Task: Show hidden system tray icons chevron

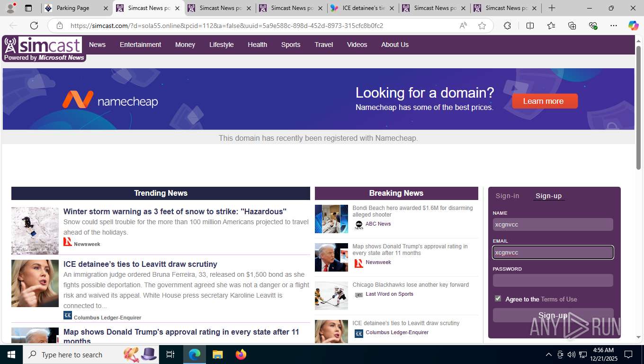Action: pyautogui.click(x=549, y=355)
